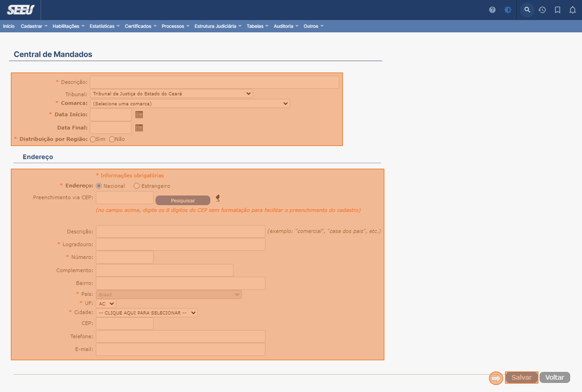582x392 pixels.
Task: Go to Início in the menu bar
Action: (x=9, y=26)
